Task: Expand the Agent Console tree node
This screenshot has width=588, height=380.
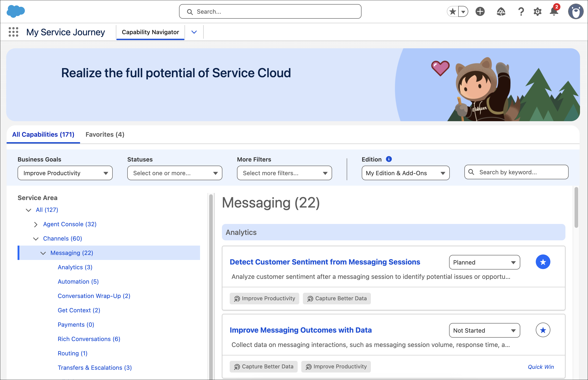Action: click(36, 224)
